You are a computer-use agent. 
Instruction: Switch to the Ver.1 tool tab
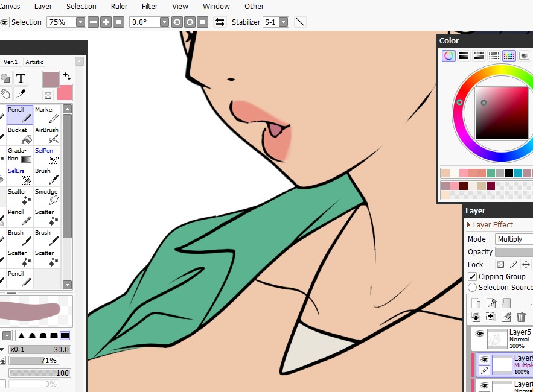(x=10, y=62)
